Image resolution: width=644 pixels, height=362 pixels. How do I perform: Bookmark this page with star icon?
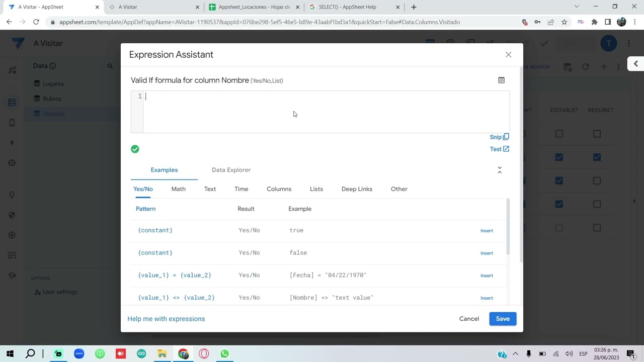[x=564, y=22]
